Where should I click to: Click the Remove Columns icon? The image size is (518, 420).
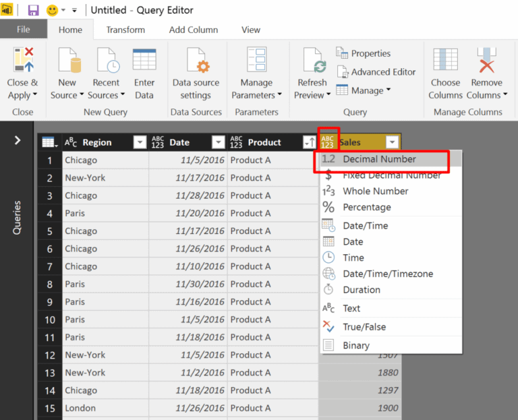click(486, 61)
